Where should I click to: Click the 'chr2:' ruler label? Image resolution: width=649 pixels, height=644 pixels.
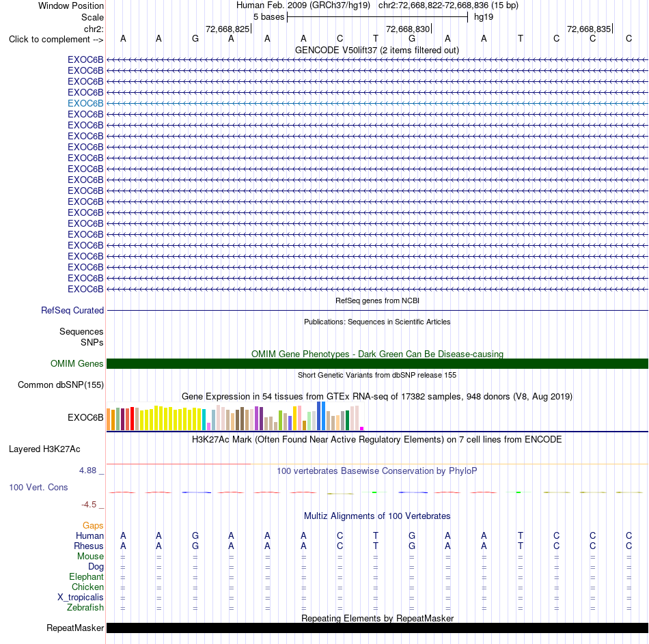(x=94, y=29)
